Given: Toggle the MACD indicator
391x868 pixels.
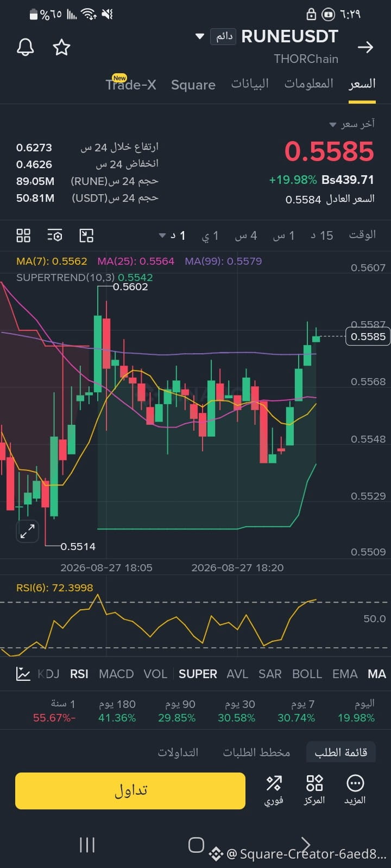Looking at the screenshot, I should [116, 674].
